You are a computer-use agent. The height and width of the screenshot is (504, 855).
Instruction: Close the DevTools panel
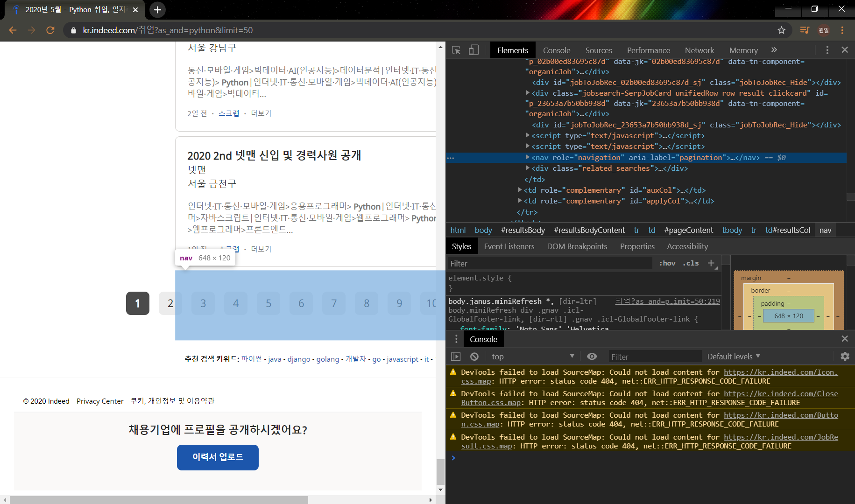pos(845,50)
